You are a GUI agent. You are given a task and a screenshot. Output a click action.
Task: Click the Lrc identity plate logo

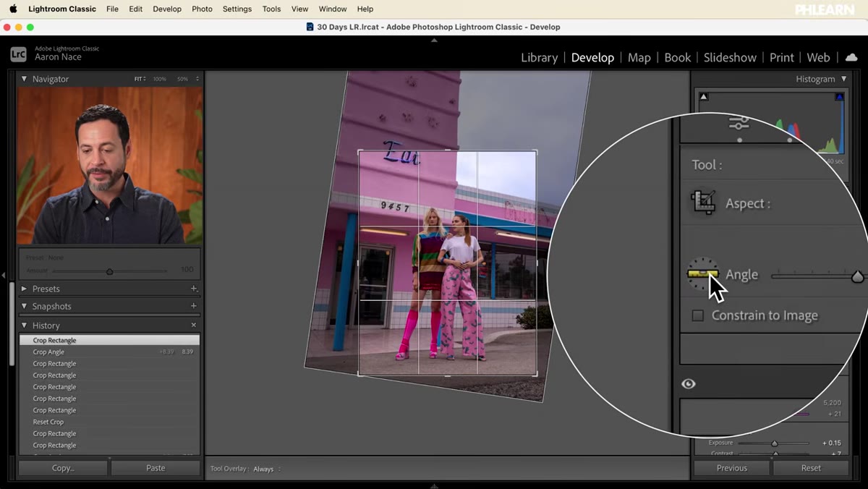18,54
